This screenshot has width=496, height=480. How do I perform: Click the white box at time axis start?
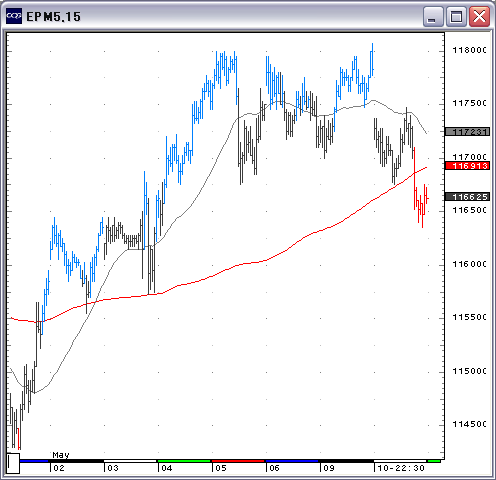[13, 463]
